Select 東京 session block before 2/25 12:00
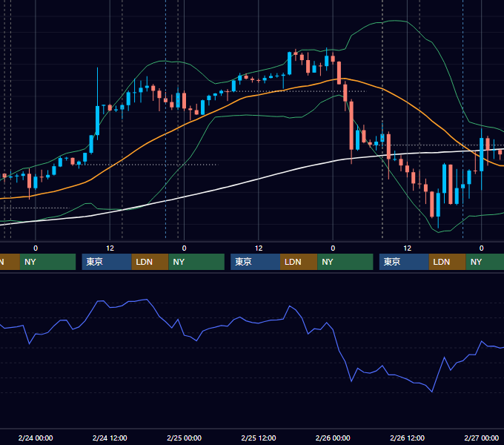Image resolution: width=504 pixels, height=445 pixels. point(255,262)
